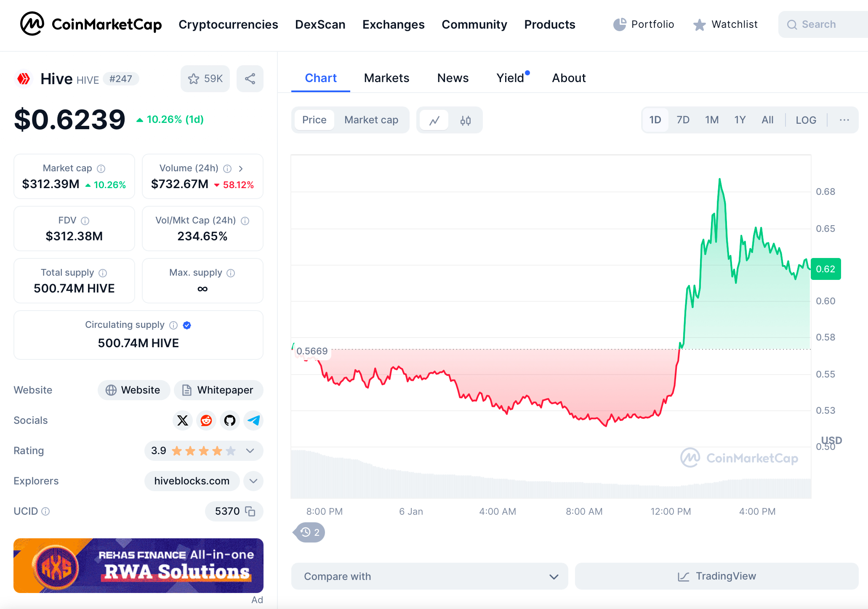Click the 0.5669 open price label
The height and width of the screenshot is (609, 868).
[312, 351]
